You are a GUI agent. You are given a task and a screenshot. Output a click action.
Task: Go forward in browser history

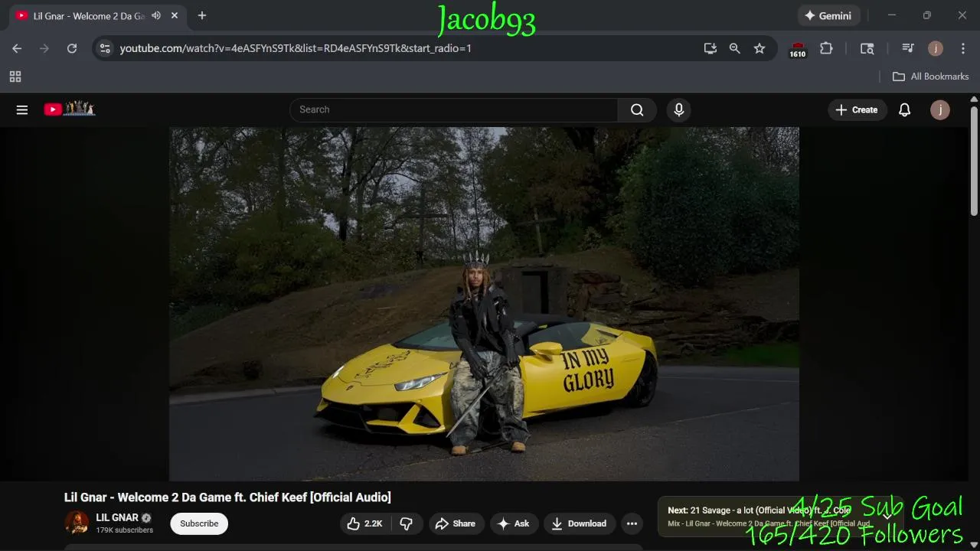[44, 48]
